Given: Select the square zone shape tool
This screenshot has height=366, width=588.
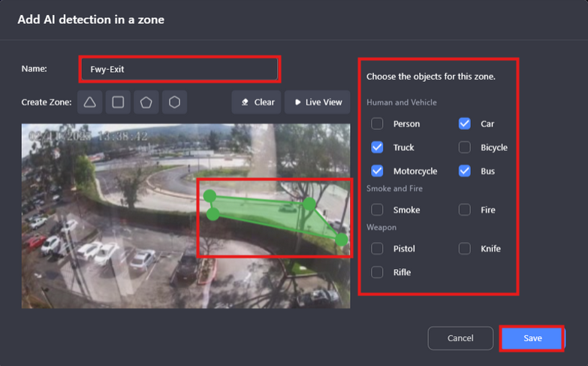Looking at the screenshot, I should (x=118, y=102).
